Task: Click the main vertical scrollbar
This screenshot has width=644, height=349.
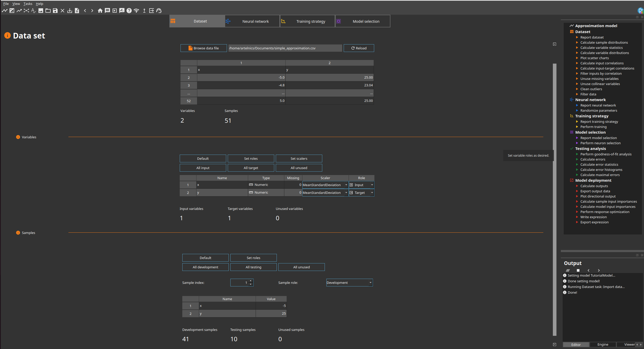Action: click(554, 199)
